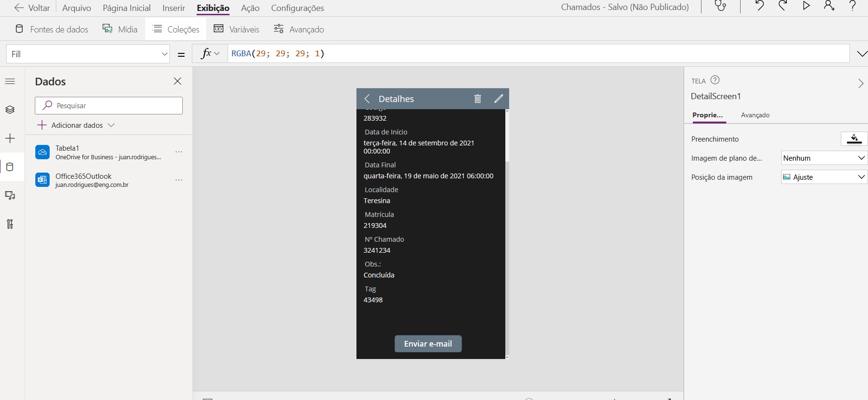Open tree view layers icon in sidebar
The height and width of the screenshot is (400, 868).
click(10, 110)
